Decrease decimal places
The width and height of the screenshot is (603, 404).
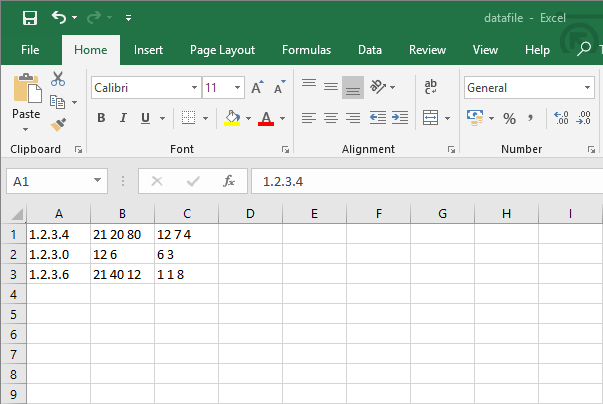click(x=583, y=118)
